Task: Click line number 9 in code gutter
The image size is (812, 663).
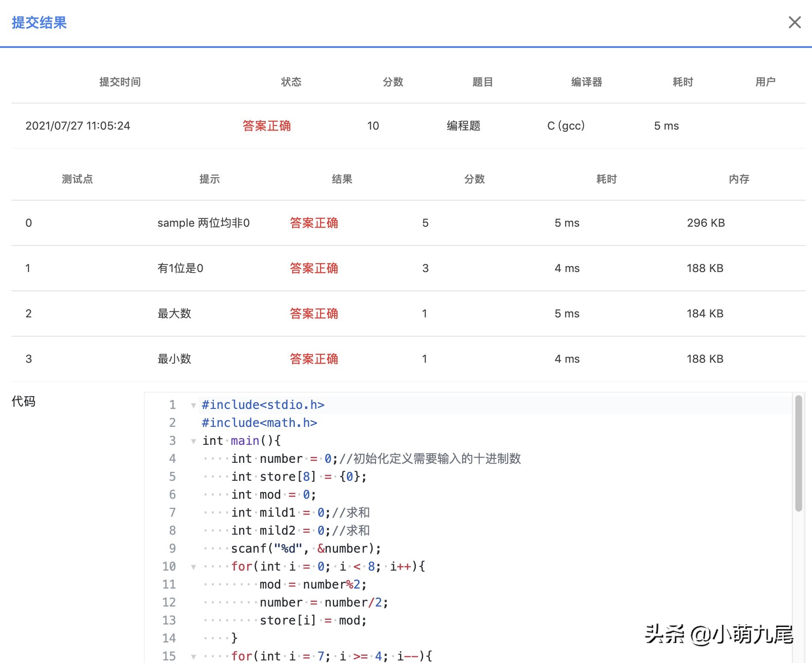Action: 172,548
